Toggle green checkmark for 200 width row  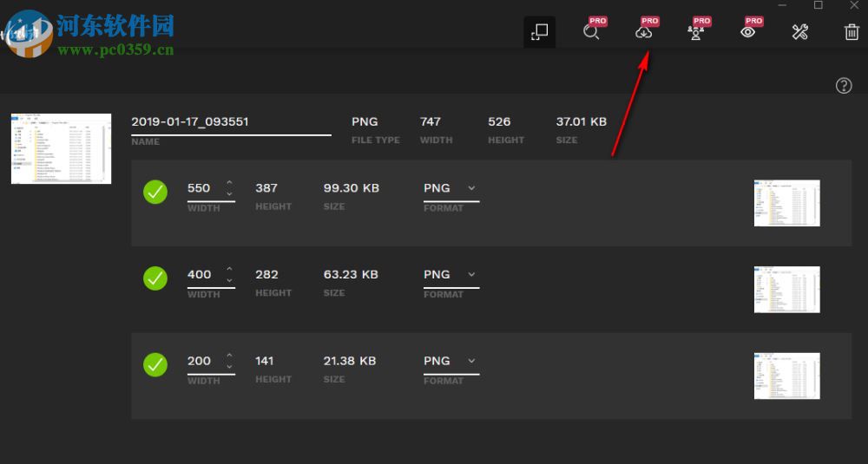(x=155, y=365)
